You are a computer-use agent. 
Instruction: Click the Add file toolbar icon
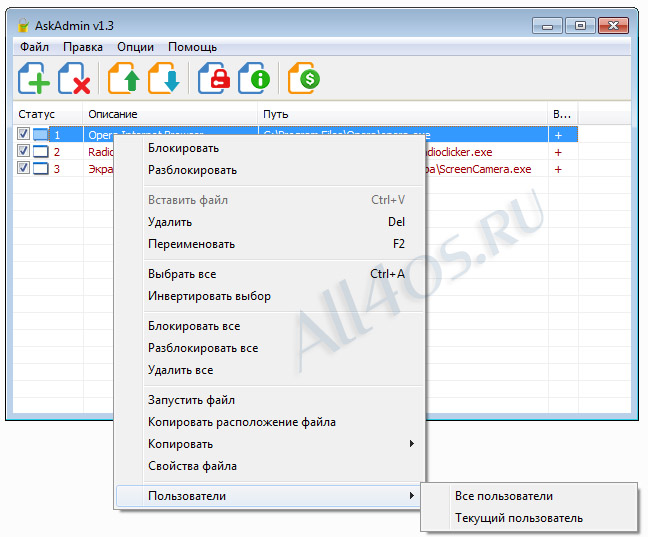pyautogui.click(x=34, y=78)
